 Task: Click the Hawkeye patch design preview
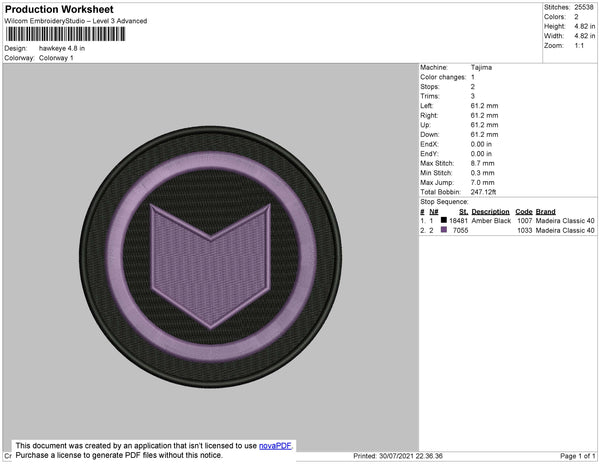211,257
